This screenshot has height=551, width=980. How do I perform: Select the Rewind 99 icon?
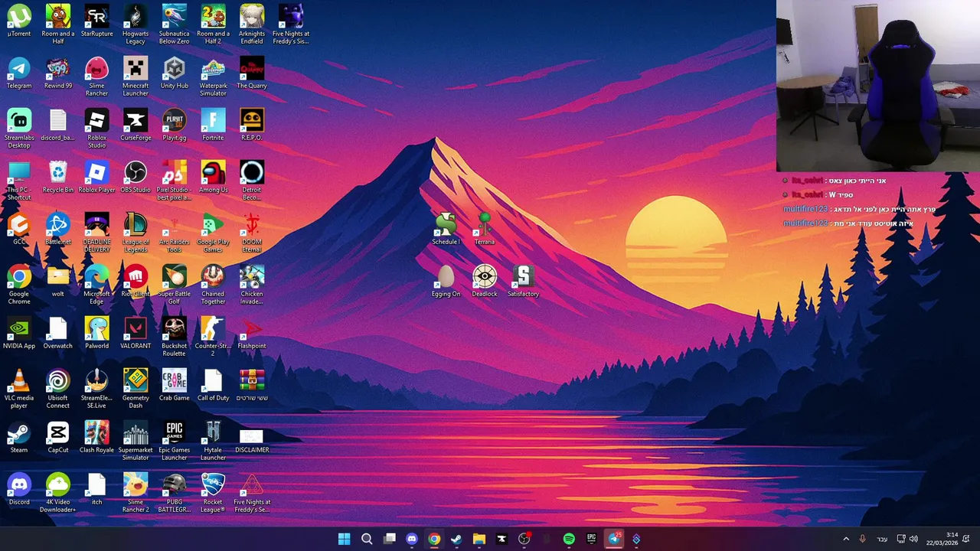[x=58, y=73]
